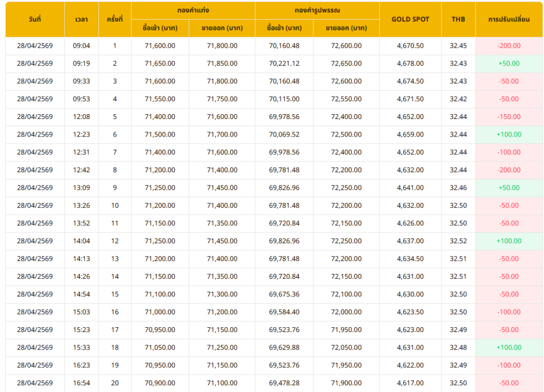Select the ทองคำแท่ง group header
The image size is (544, 392).
pyautogui.click(x=193, y=10)
